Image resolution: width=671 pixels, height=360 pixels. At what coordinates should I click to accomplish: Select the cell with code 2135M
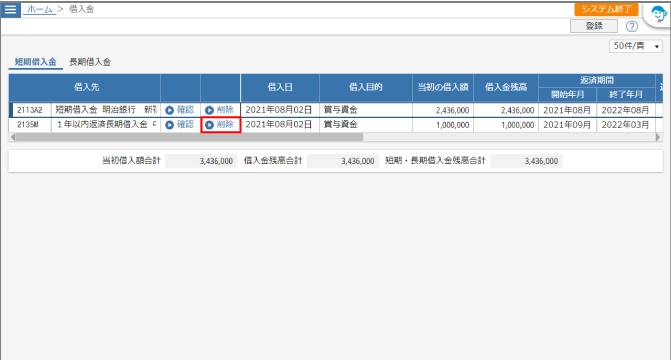pos(30,125)
